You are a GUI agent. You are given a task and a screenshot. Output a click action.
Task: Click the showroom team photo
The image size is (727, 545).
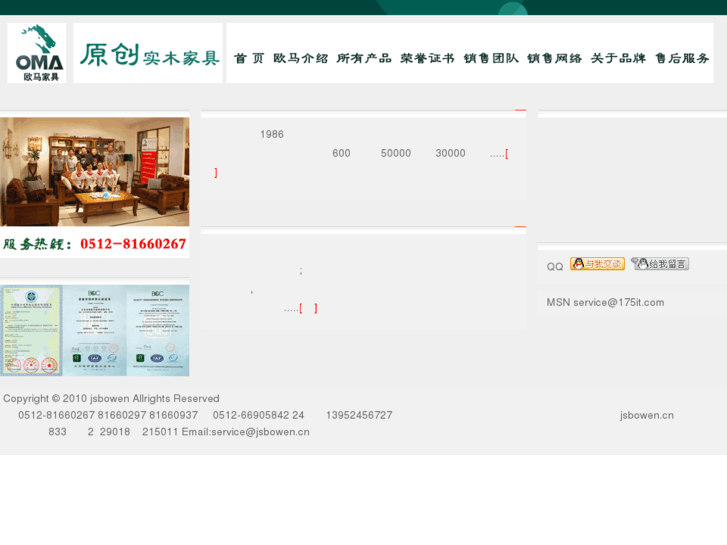[x=95, y=172]
